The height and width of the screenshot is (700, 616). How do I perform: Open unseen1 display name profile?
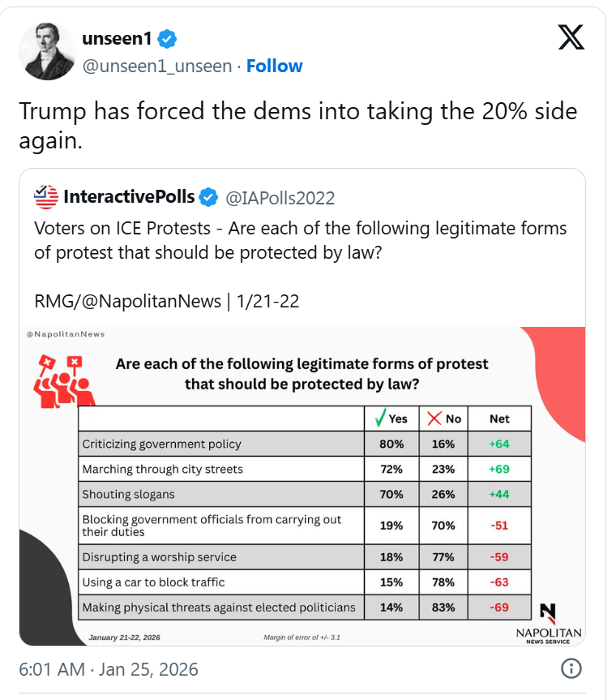[117, 38]
